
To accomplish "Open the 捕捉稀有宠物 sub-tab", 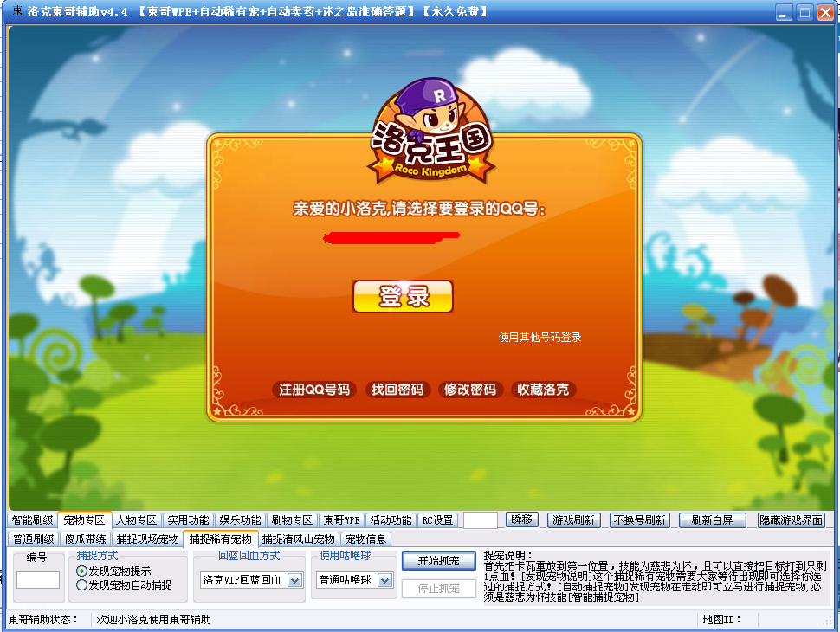I will point(220,538).
